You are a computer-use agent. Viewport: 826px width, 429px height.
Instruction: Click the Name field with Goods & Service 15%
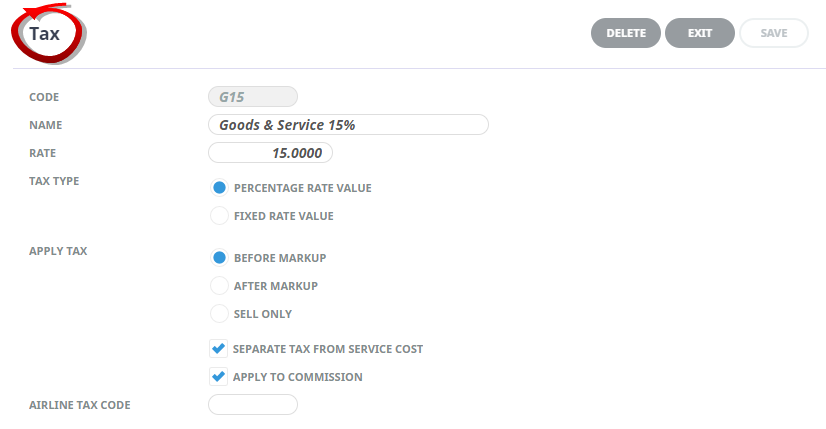pos(348,125)
